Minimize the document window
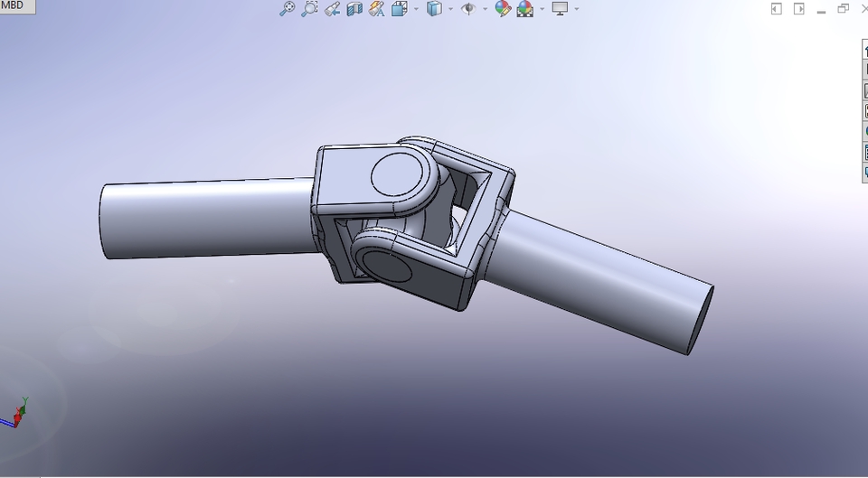The width and height of the screenshot is (868, 478). tap(822, 10)
